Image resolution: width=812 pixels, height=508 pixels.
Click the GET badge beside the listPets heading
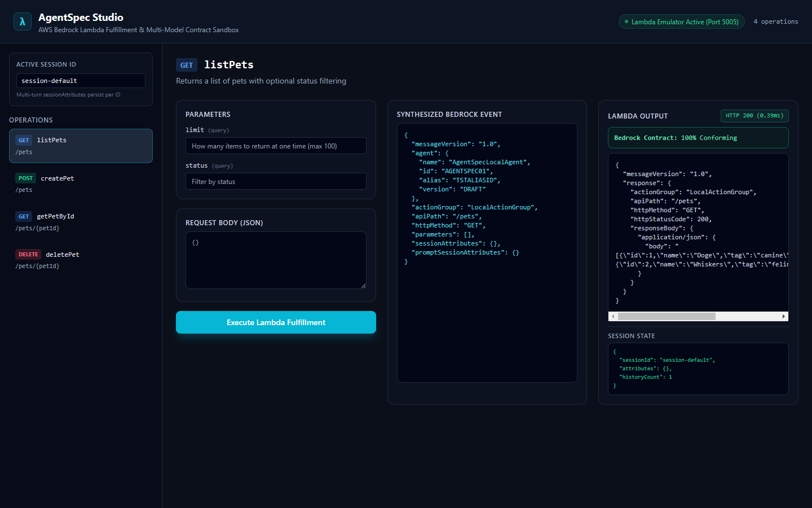tap(187, 65)
